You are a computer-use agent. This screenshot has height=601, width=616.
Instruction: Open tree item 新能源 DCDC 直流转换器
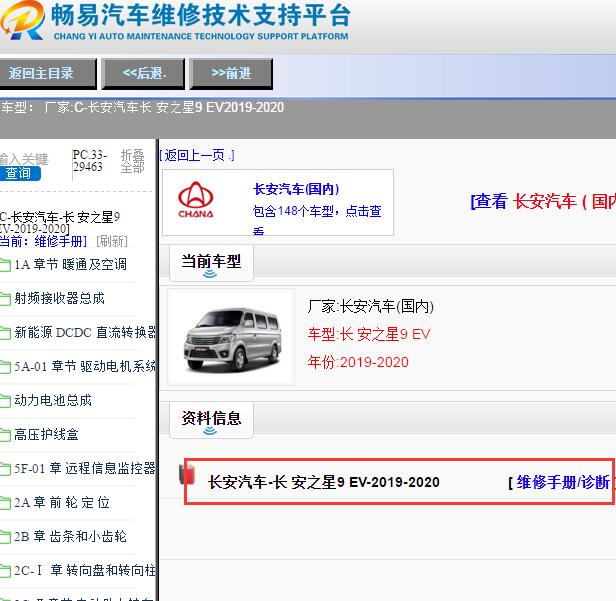pos(85,332)
